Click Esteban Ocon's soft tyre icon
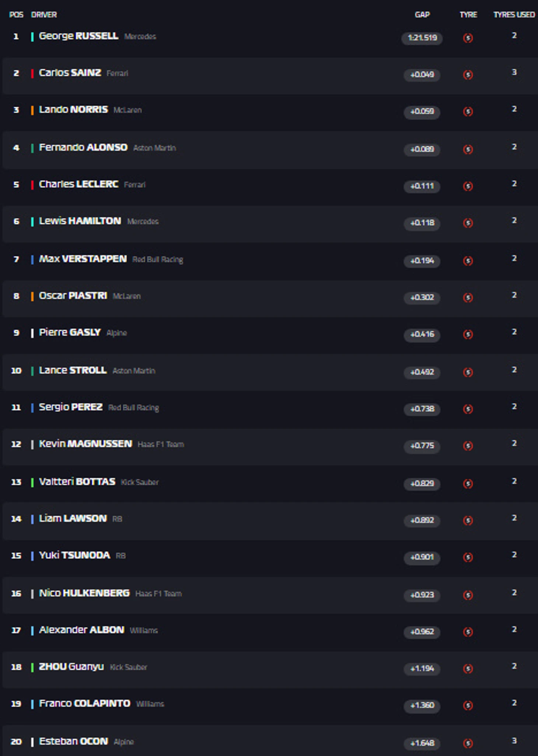 click(468, 743)
